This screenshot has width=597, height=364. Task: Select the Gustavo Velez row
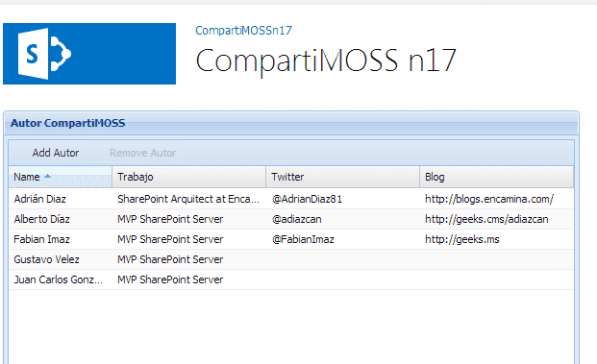tap(291, 259)
